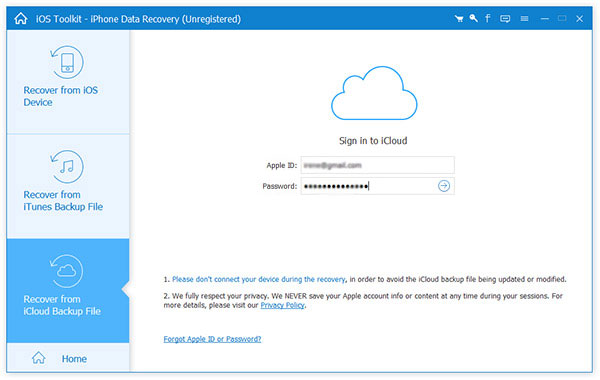Focus the Apple ID input field
600x380 pixels.
tap(377, 165)
